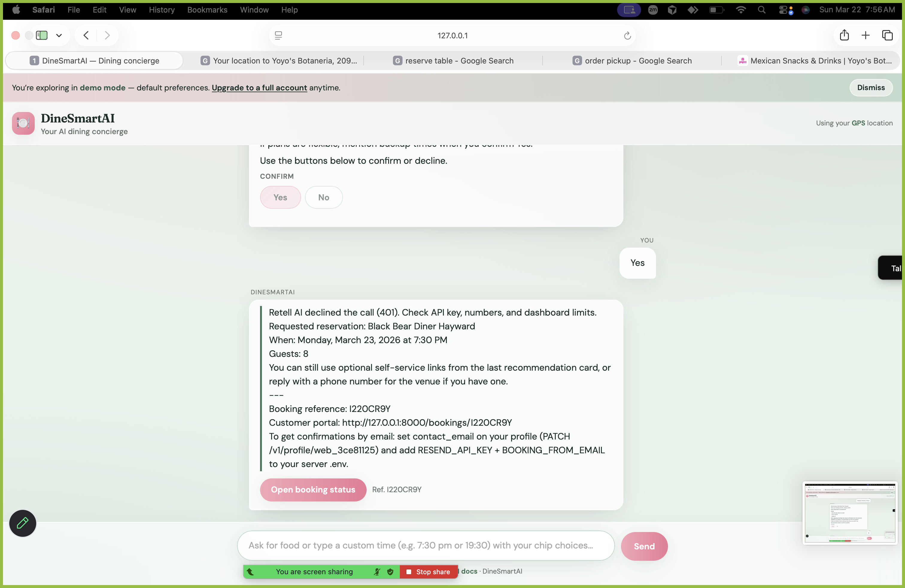This screenshot has width=905, height=588.
Task: Show tab overview icon
Action: tap(887, 35)
